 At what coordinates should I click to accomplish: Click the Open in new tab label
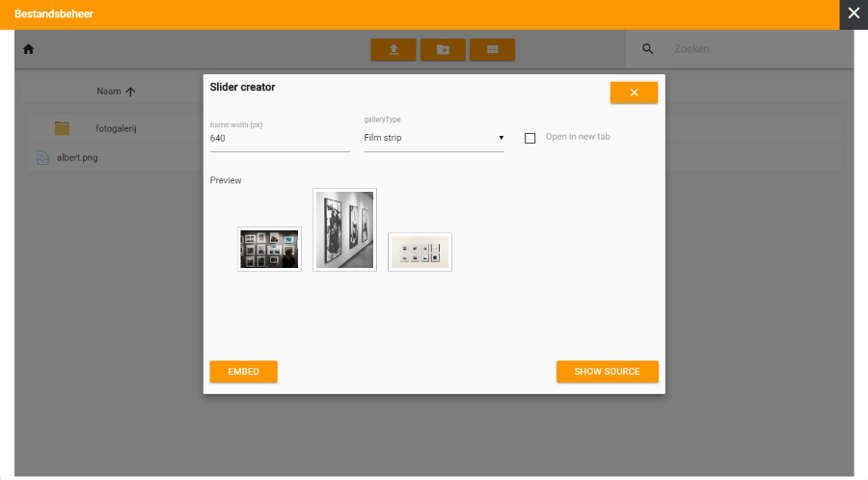click(x=578, y=137)
